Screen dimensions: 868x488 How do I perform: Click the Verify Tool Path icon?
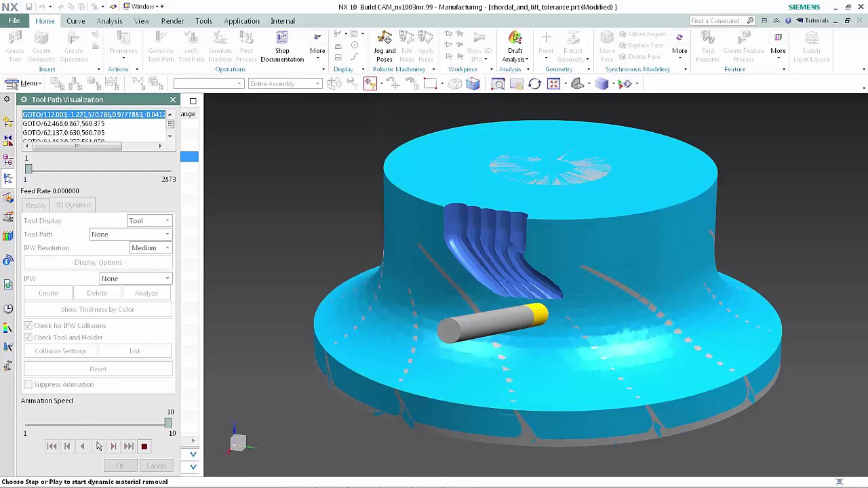(x=191, y=47)
